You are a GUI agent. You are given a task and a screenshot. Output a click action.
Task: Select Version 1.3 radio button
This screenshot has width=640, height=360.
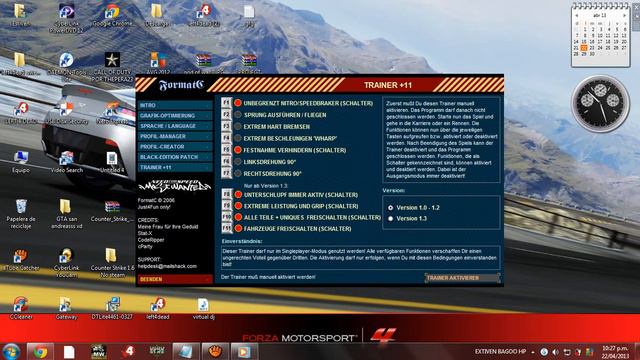pos(391,219)
